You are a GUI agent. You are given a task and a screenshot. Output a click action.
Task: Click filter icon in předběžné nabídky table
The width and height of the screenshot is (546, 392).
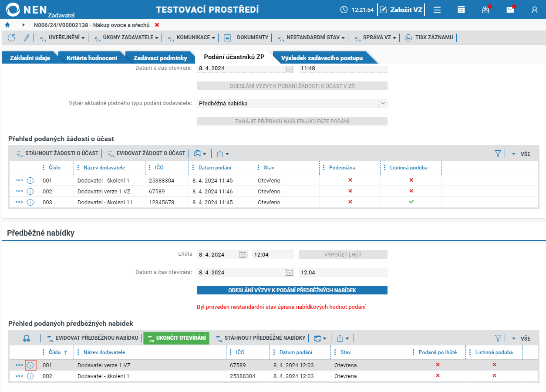point(498,338)
